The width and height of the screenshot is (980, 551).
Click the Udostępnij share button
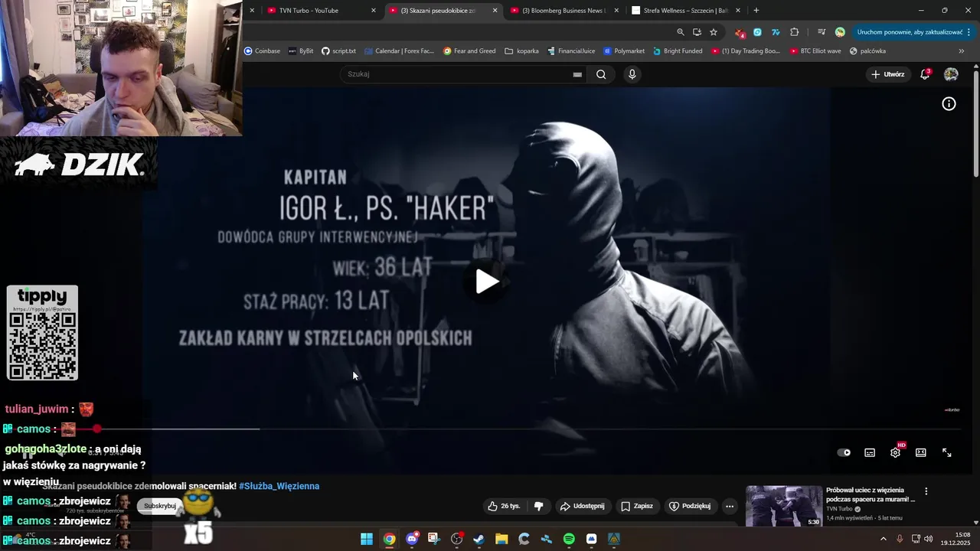coord(582,506)
